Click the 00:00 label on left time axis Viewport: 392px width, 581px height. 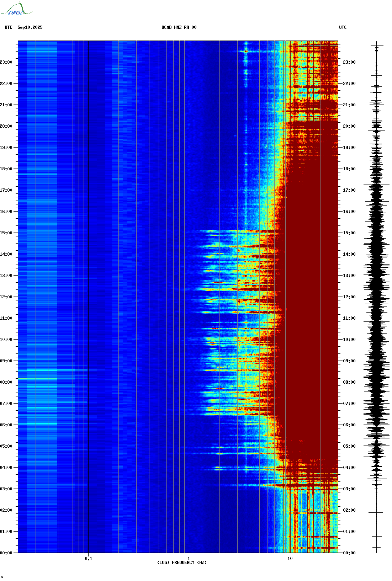6,553
